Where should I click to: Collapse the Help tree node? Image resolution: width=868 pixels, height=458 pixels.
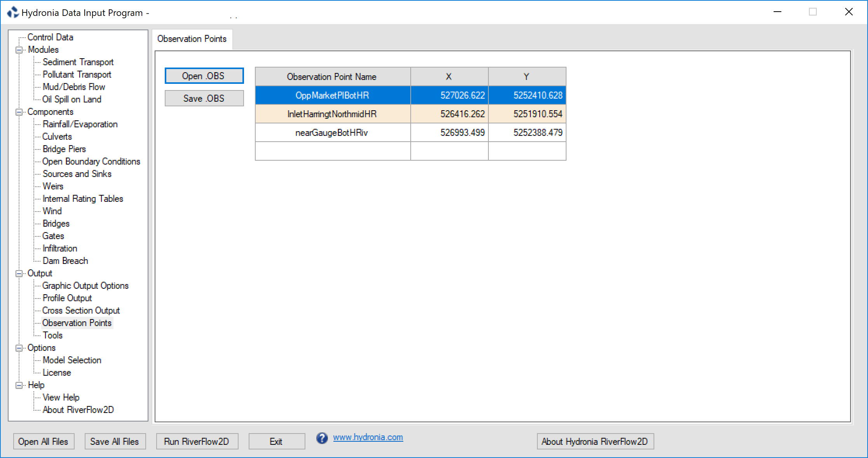[19, 385]
